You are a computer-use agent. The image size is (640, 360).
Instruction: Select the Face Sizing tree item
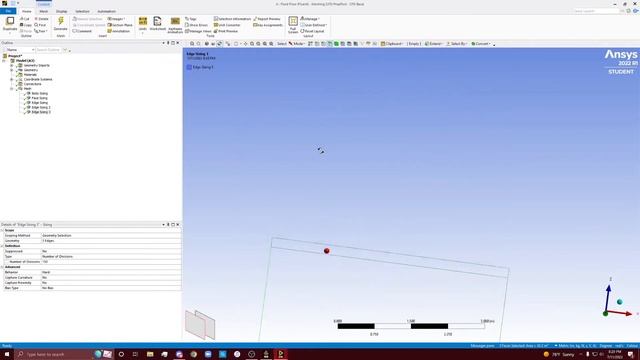click(x=40, y=98)
